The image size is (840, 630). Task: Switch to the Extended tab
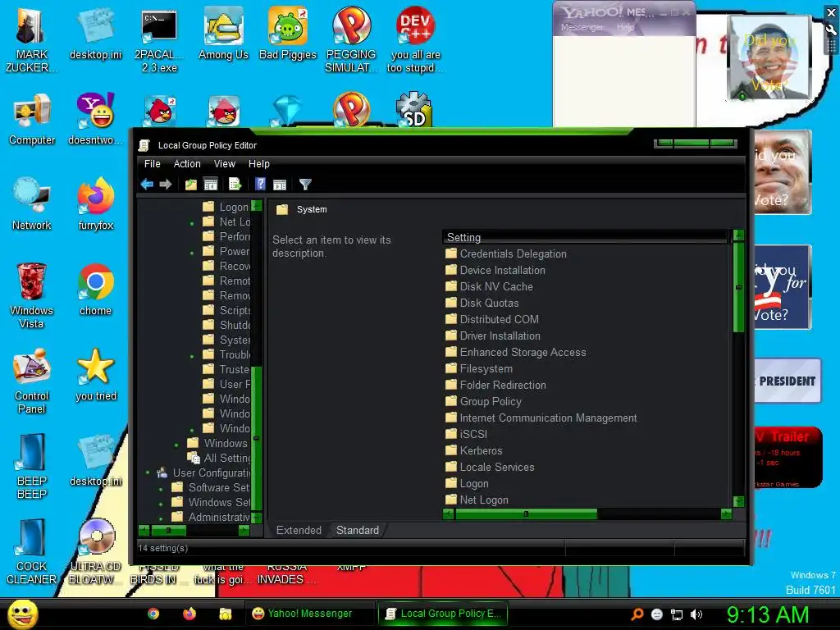tap(299, 531)
